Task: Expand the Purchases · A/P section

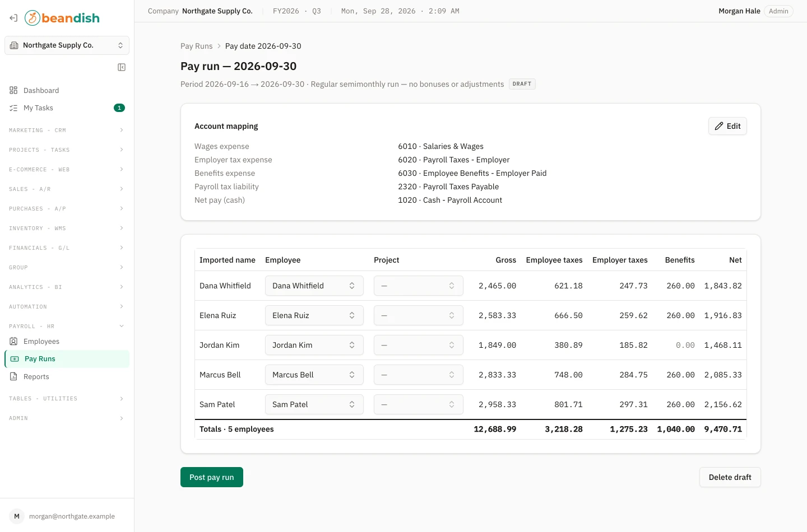Action: (67, 209)
